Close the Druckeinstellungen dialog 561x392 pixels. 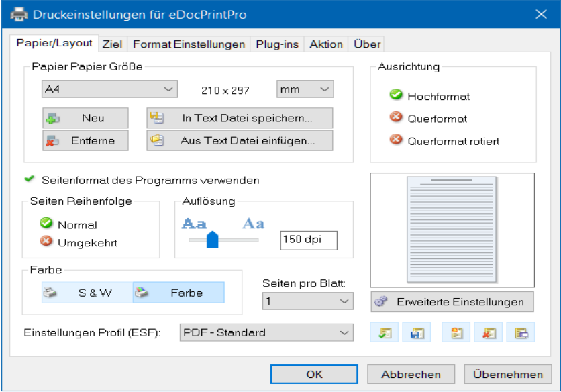[x=541, y=14]
